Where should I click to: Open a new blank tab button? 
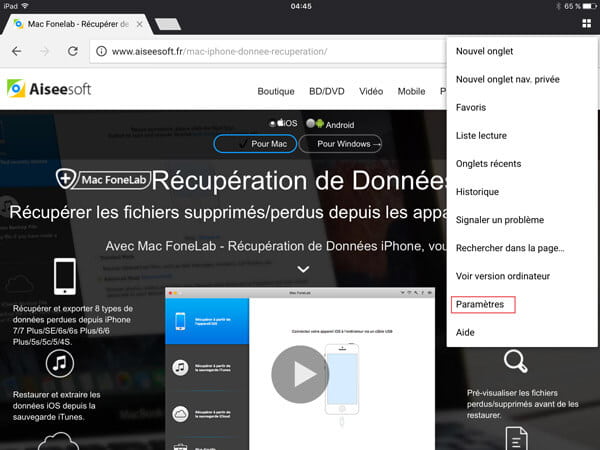click(x=168, y=24)
